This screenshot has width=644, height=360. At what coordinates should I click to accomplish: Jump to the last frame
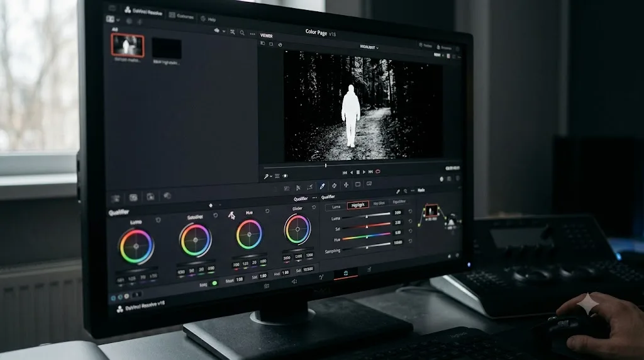pos(371,172)
